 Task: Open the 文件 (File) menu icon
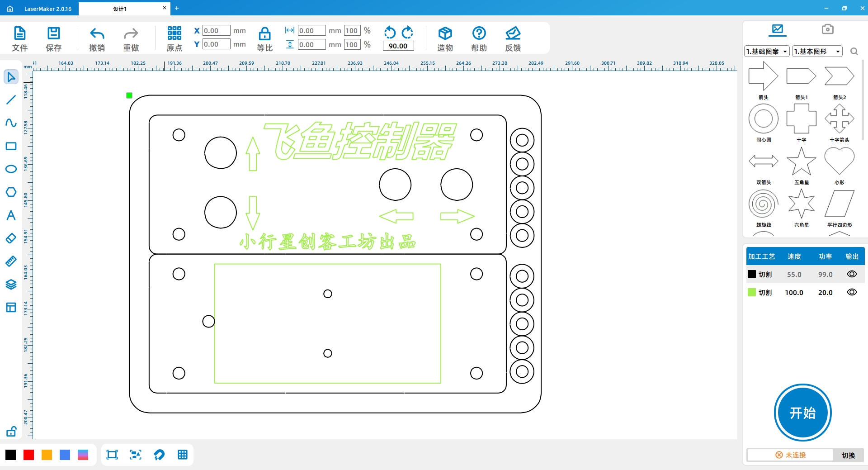coord(20,33)
